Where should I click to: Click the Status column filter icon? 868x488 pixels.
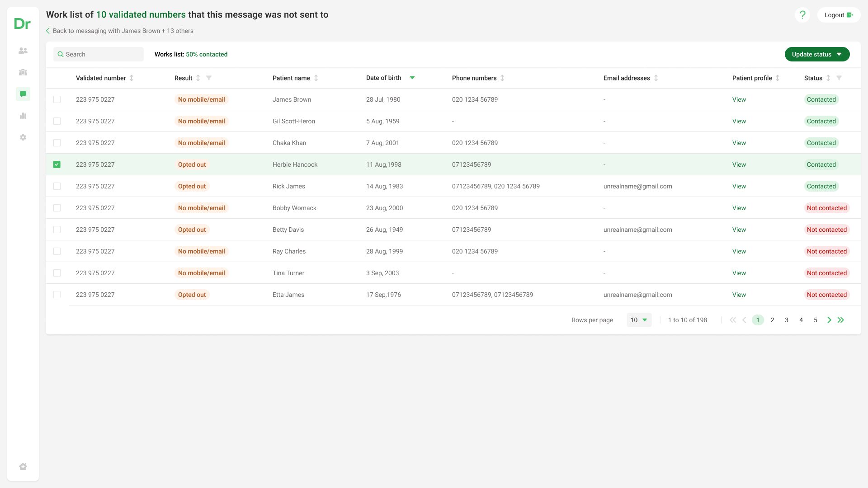[x=839, y=78]
